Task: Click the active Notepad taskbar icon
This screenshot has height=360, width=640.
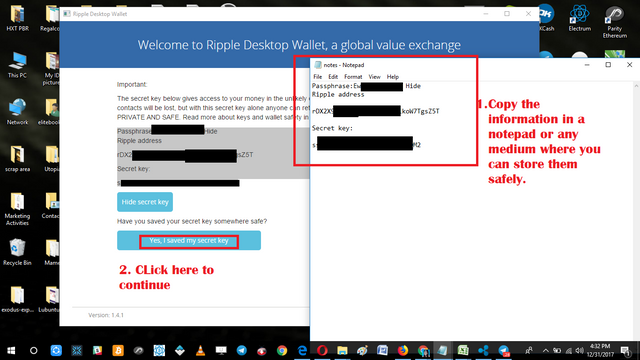Action: pyautogui.click(x=442, y=351)
